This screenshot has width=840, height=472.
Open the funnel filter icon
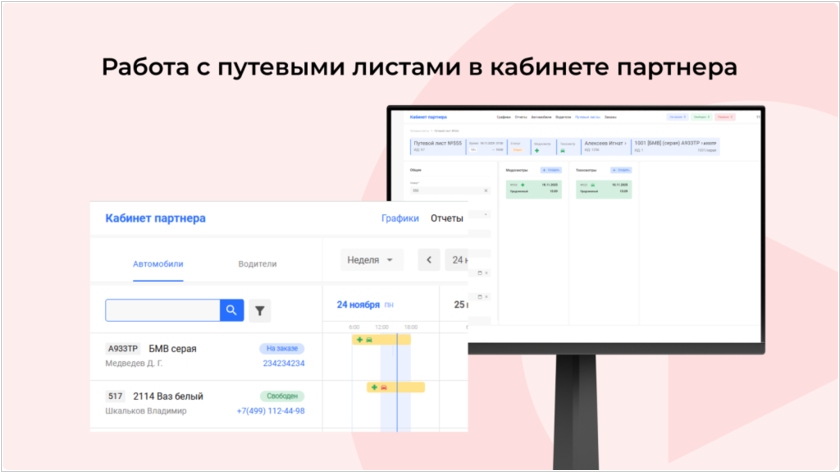tap(260, 311)
